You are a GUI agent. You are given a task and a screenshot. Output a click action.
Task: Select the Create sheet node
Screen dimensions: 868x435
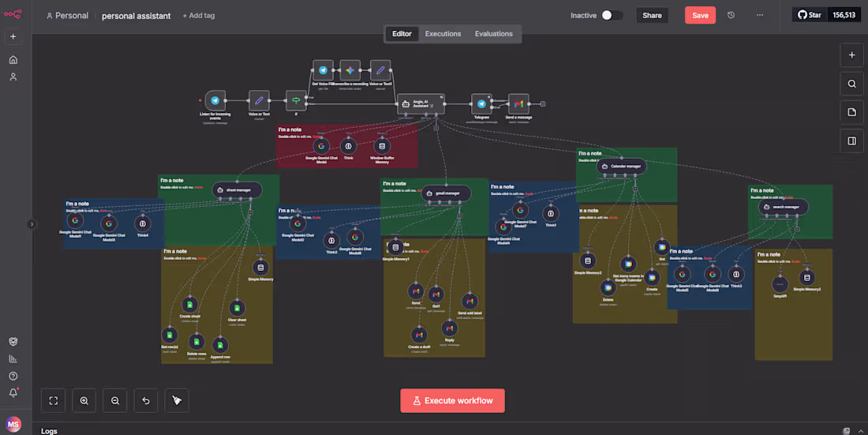tap(190, 305)
